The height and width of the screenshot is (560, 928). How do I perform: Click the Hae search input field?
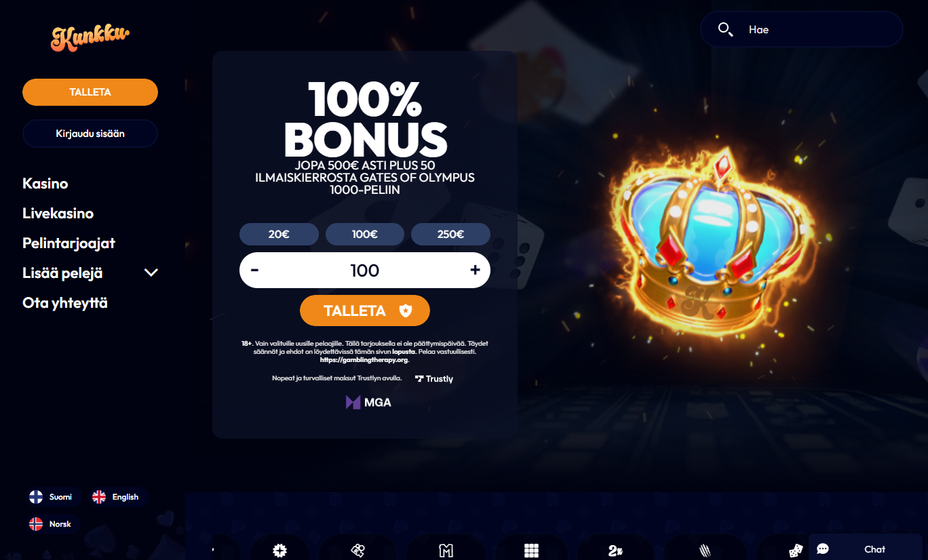click(802, 29)
